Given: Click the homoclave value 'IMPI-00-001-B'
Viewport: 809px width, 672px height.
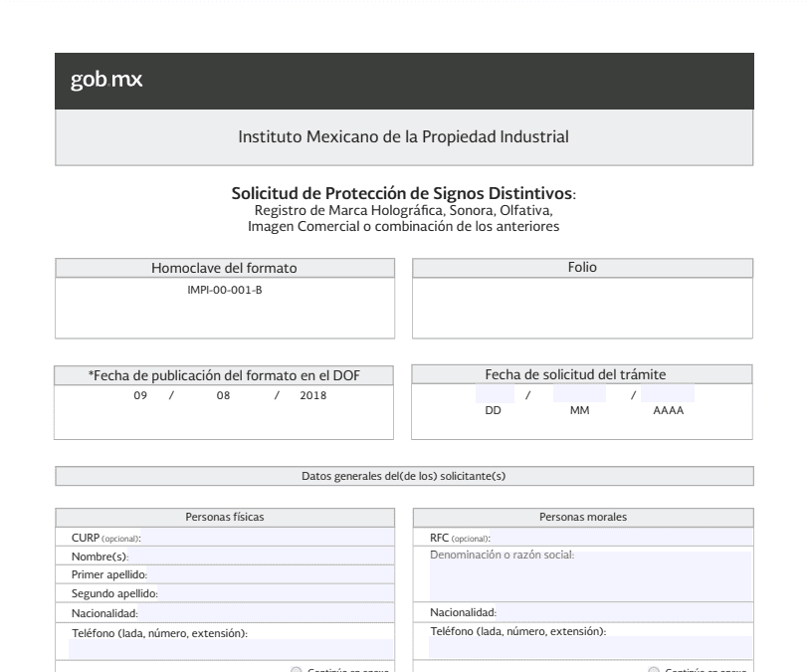Looking at the screenshot, I should click(x=225, y=290).
